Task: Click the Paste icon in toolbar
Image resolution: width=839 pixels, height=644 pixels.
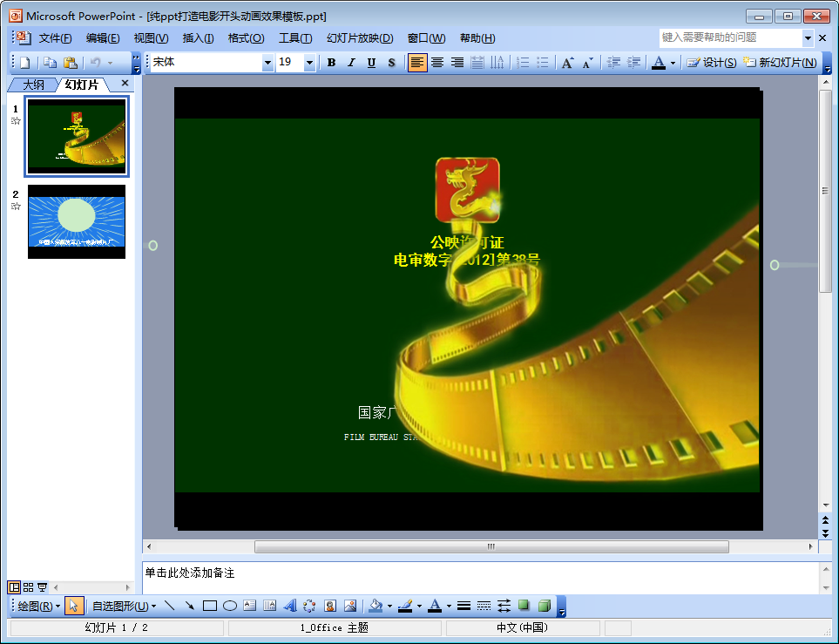Action: coord(70,63)
